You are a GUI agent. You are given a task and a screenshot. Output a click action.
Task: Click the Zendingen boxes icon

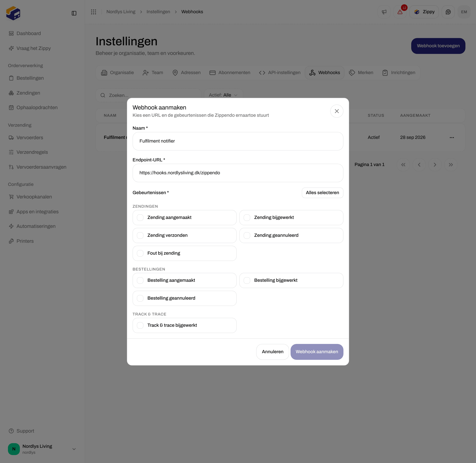click(x=11, y=93)
